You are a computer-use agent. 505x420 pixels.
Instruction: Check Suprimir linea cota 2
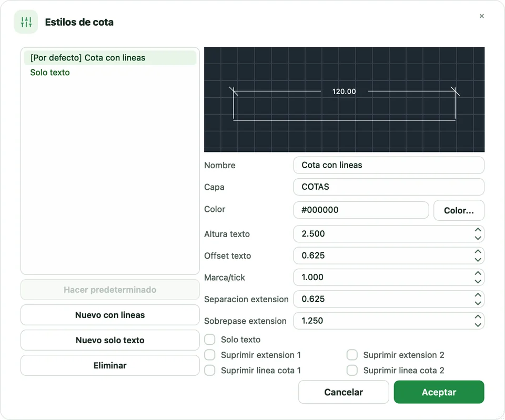tap(352, 370)
